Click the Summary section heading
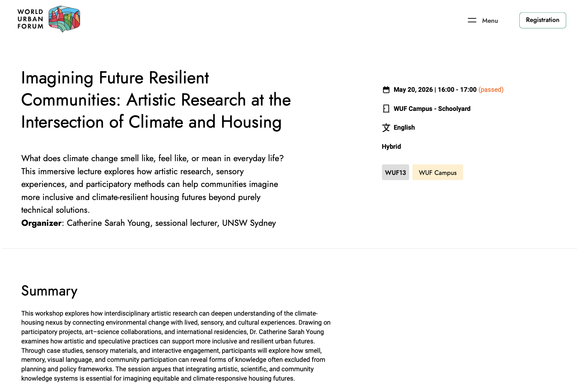Viewport: 577px width, 392px height. tap(49, 291)
